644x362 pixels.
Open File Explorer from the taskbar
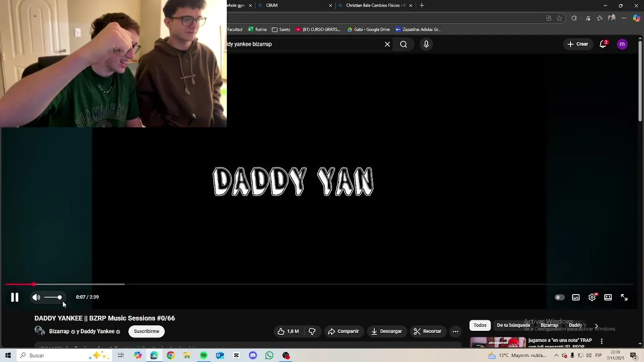187,355
